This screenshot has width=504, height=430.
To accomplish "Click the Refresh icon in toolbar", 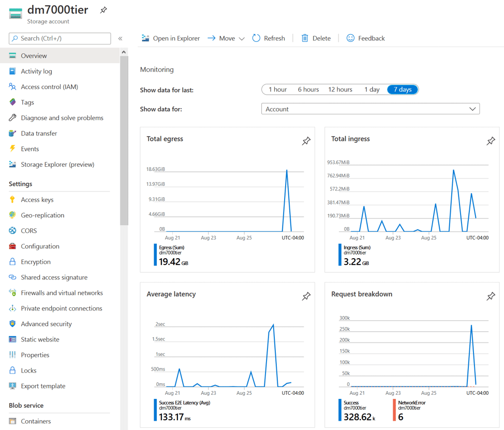I will tap(256, 38).
